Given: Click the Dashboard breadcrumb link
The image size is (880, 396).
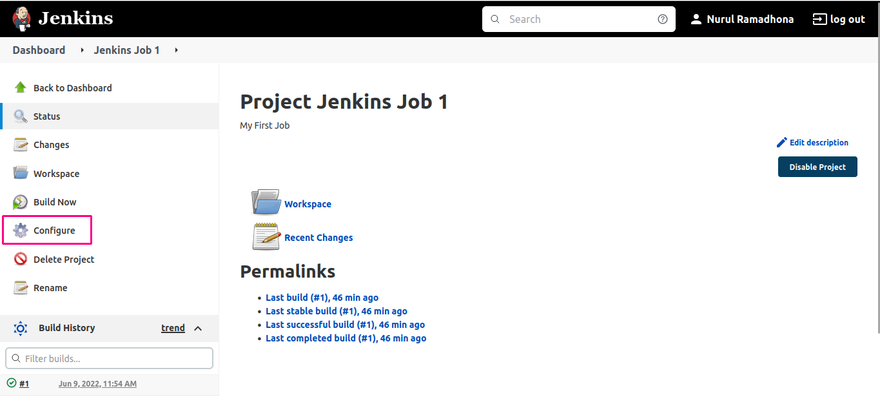Looking at the screenshot, I should 39,50.
